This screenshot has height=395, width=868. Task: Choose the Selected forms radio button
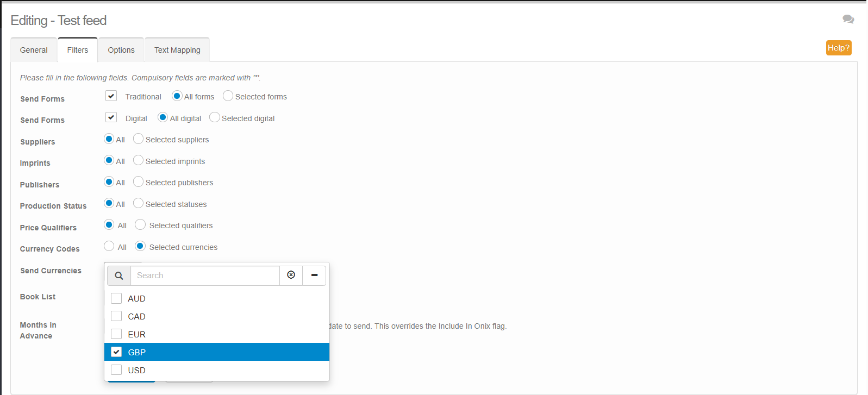pos(228,96)
